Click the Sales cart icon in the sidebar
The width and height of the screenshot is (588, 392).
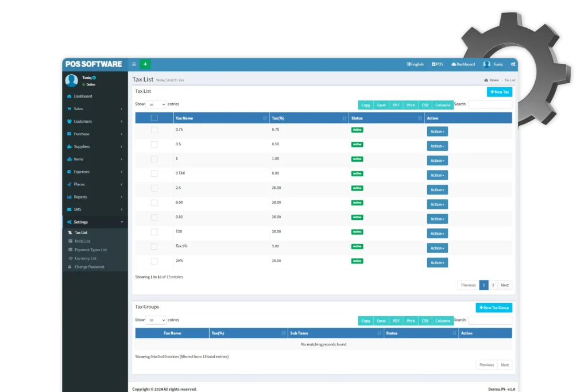(x=69, y=109)
